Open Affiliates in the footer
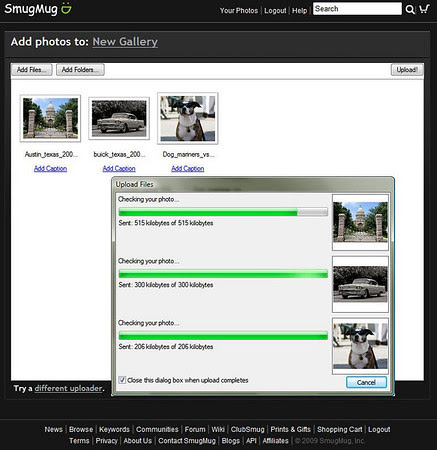The width and height of the screenshot is (437, 450). (275, 441)
